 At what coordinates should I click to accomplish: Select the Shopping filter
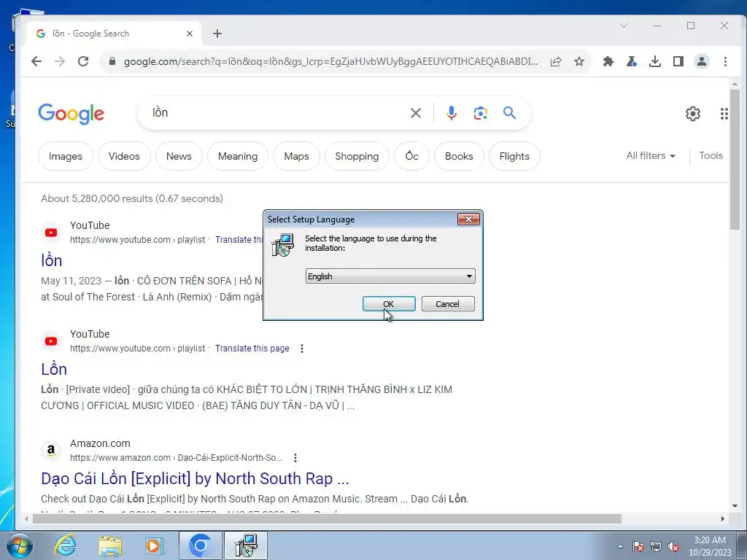[x=357, y=156]
